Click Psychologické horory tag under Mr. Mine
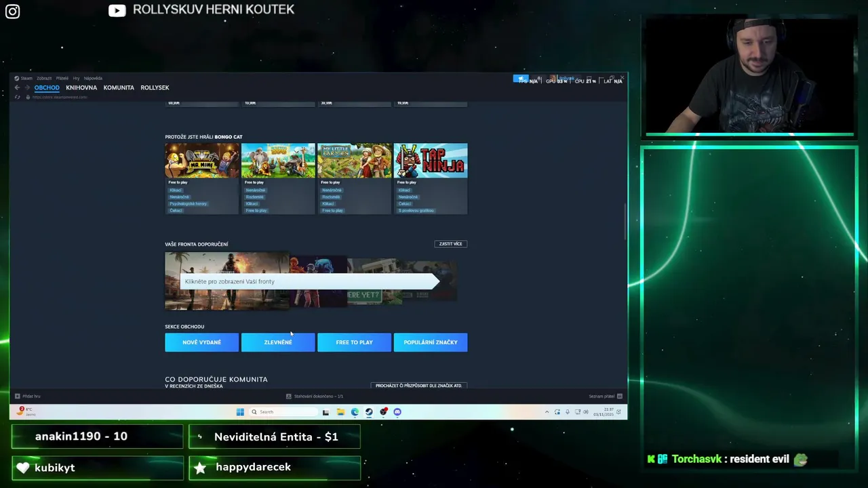This screenshot has width=868, height=488. coord(188,203)
